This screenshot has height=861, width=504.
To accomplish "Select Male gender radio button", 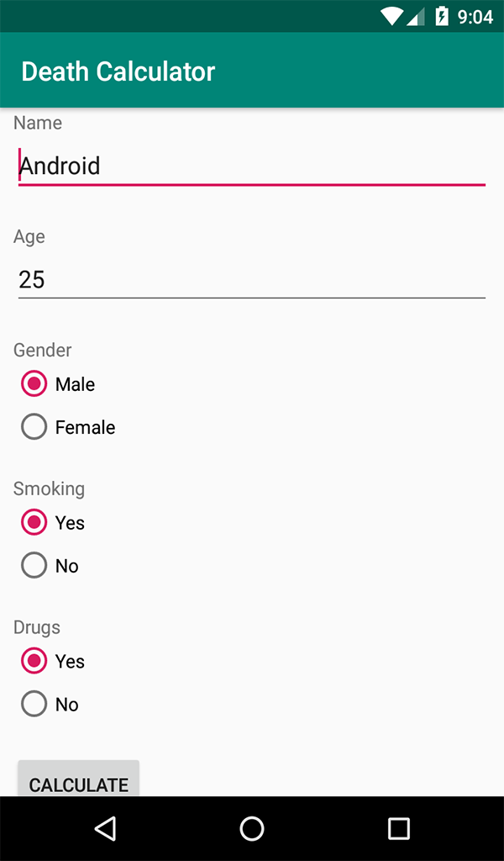I will coord(34,384).
